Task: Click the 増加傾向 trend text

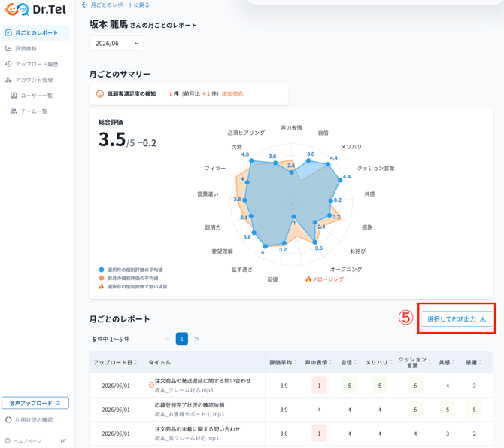Action: [x=232, y=94]
